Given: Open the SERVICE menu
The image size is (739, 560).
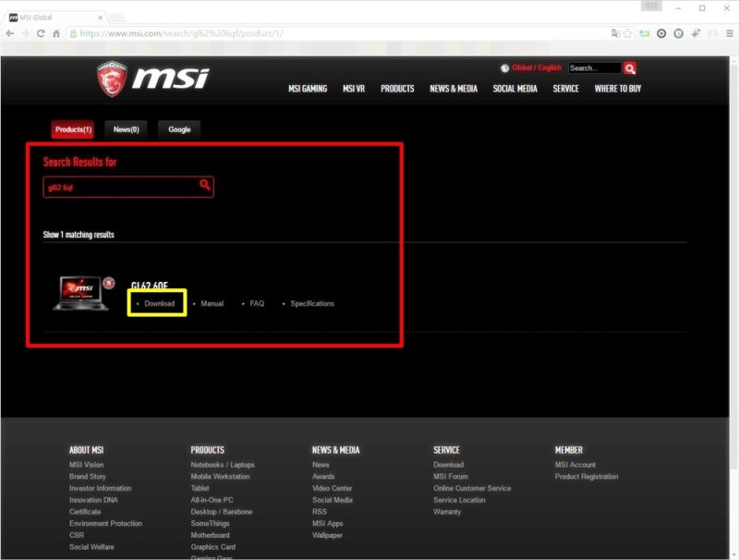Looking at the screenshot, I should pos(565,89).
